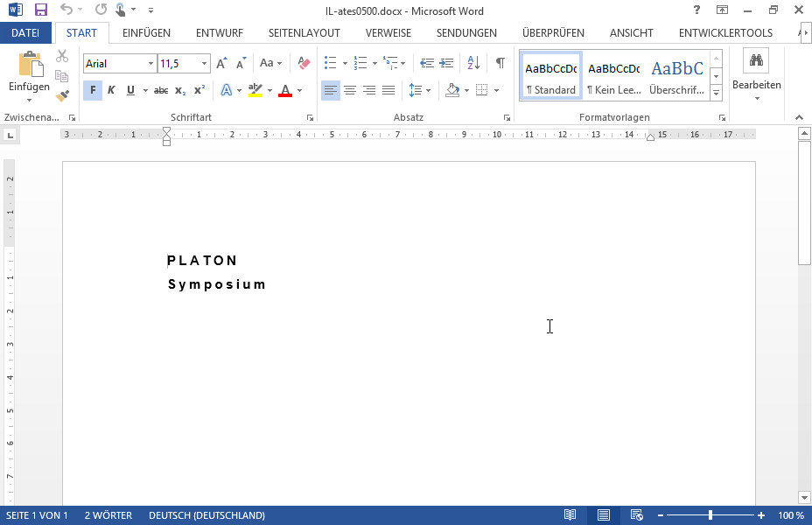Decrease font size with the shrink-font icon
This screenshot has height=525, width=812.
point(241,63)
